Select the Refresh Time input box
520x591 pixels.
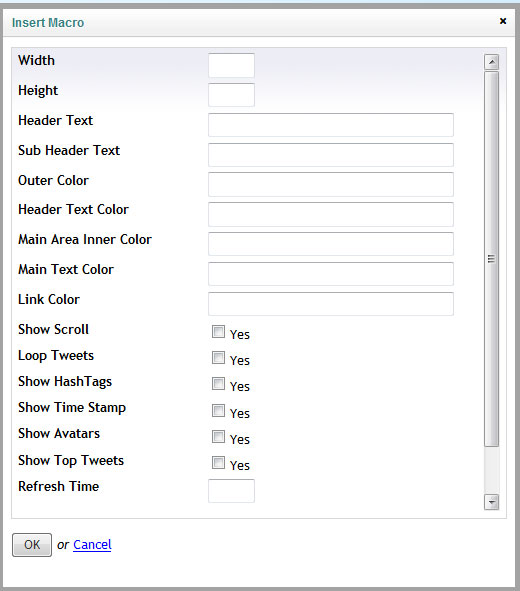[231, 491]
